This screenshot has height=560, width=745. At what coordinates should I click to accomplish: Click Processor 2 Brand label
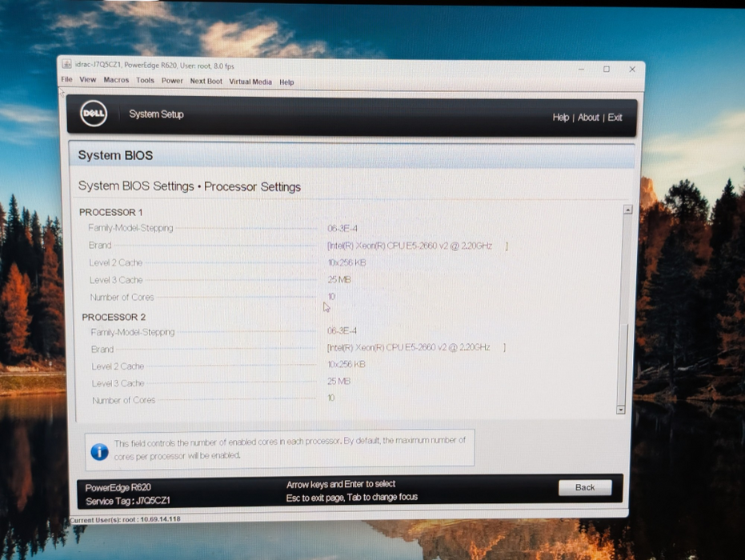click(x=102, y=349)
